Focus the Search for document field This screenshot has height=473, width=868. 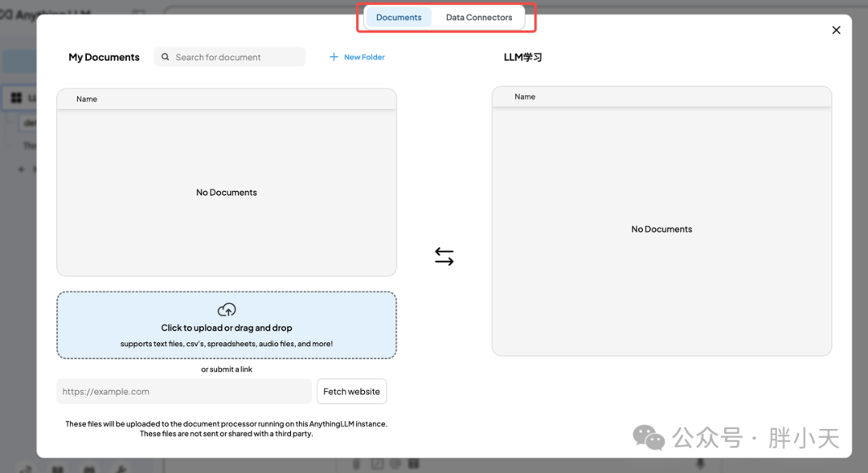click(x=230, y=57)
